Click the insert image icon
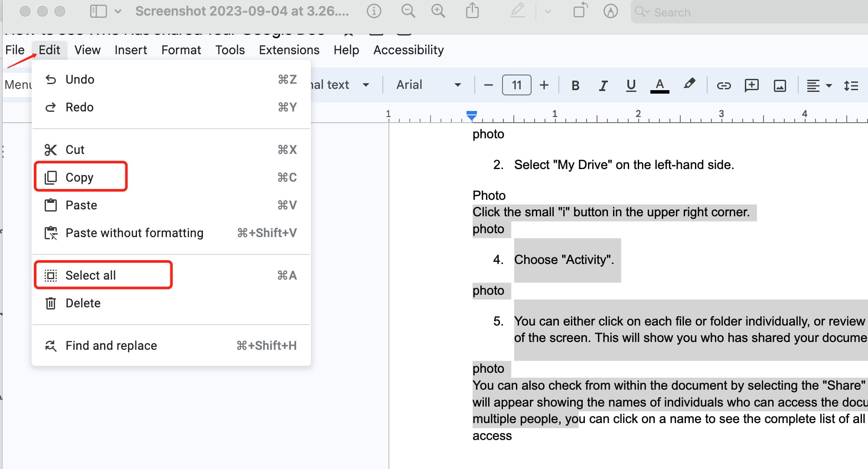This screenshot has width=868, height=469. coord(780,86)
